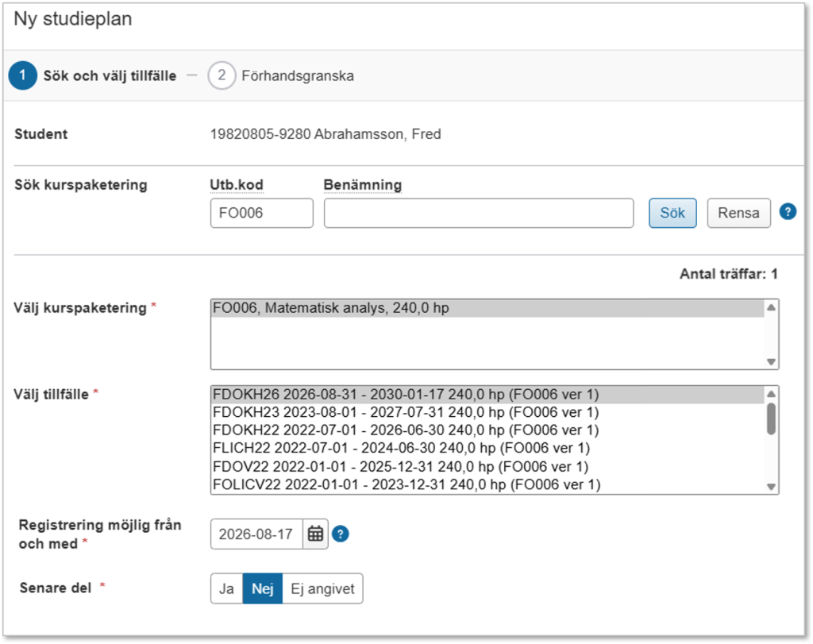This screenshot has height=644, width=813.
Task: Click student name 19820805-9280 Abrahamsson, Fred
Action: [326, 133]
